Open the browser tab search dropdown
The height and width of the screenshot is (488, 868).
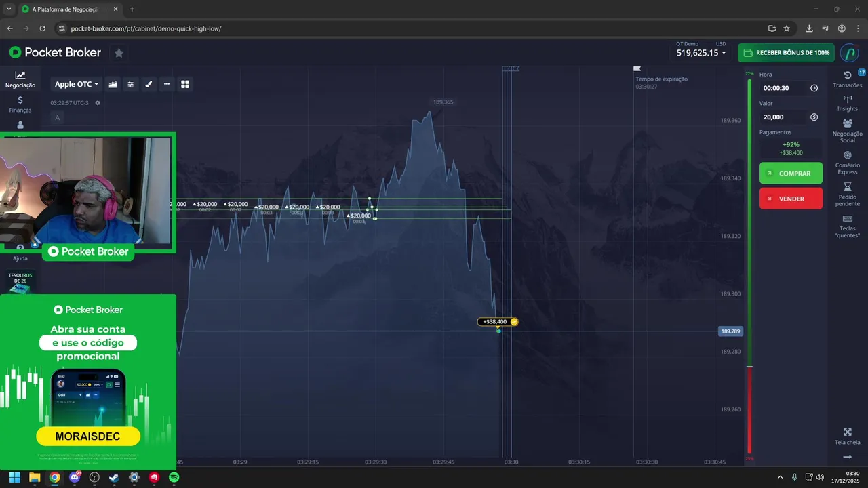(8, 9)
